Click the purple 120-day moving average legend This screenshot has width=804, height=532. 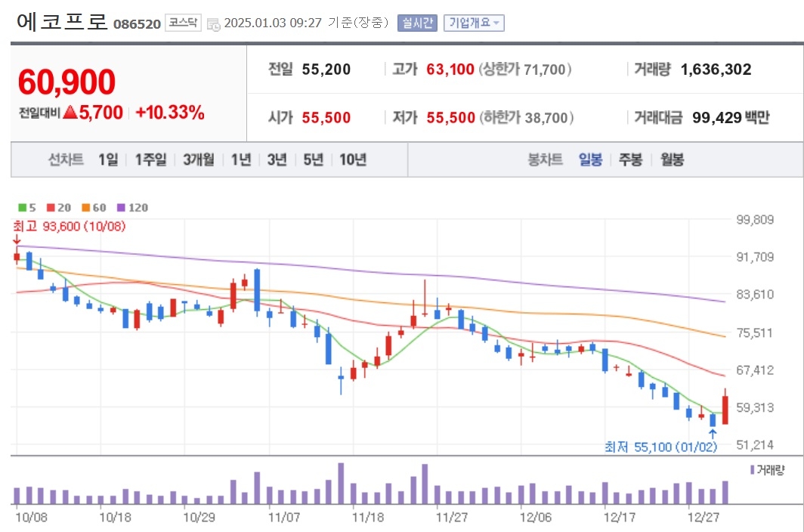point(132,208)
